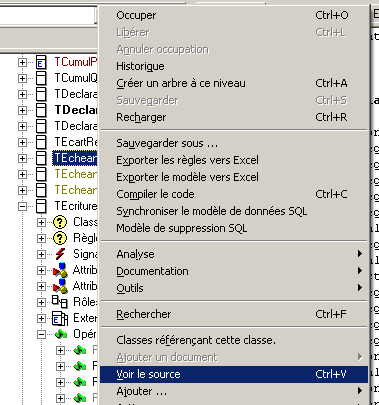Screen dimensions: 379x405
Task: Collapse the Opér node
Action: click(x=41, y=334)
